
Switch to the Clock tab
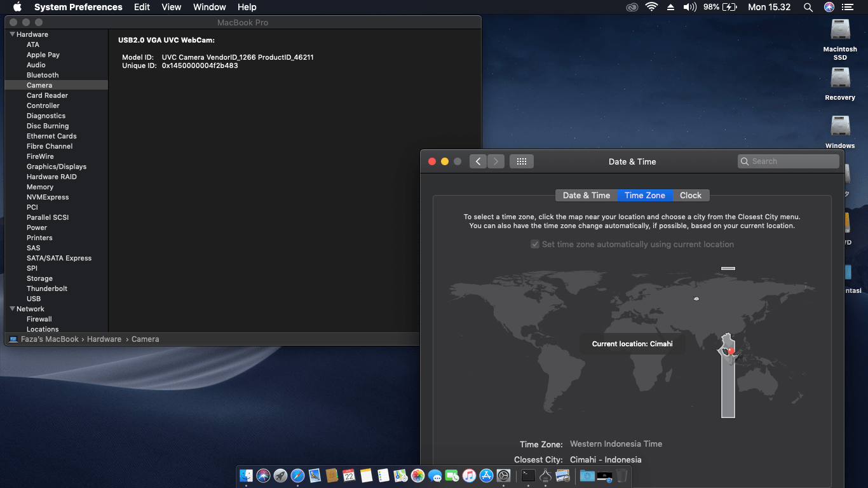[x=691, y=196]
